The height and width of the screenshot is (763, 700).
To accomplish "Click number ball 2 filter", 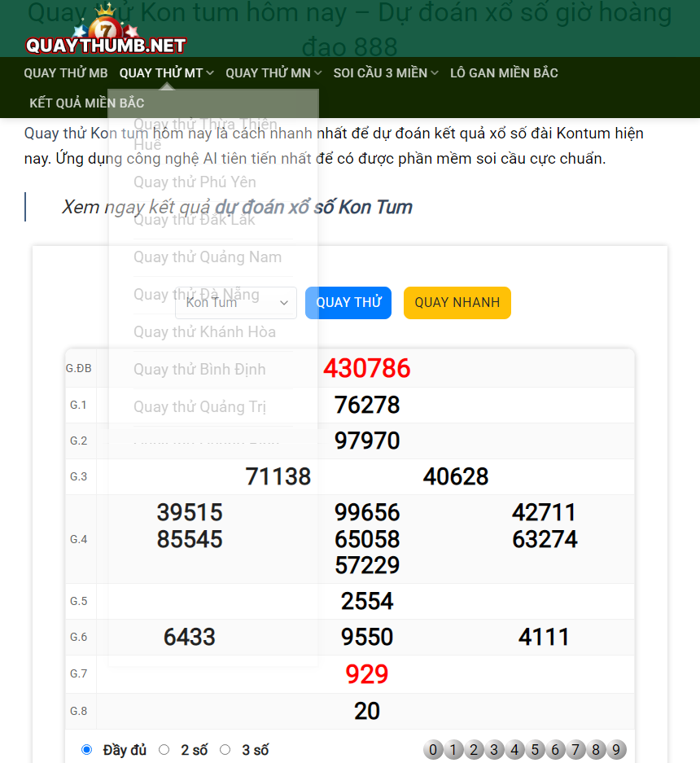I will pos(474,750).
